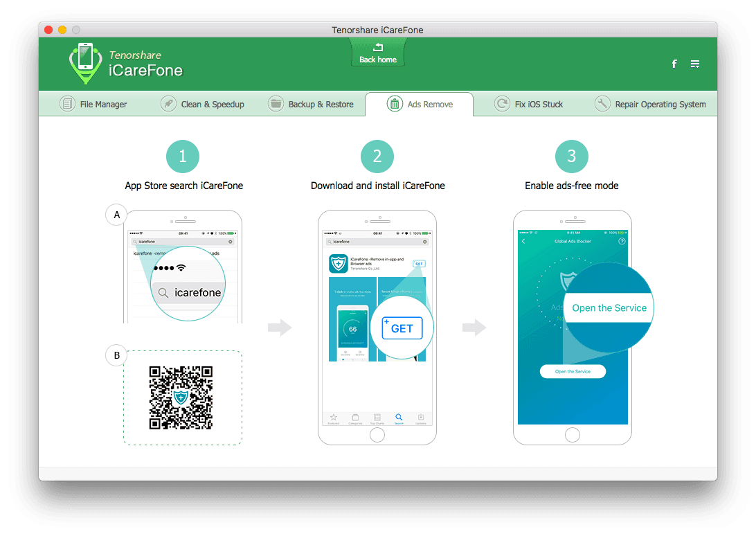This screenshot has height=536, width=756.
Task: Click the 'App Store search iCareFone' text
Action: pyautogui.click(x=183, y=186)
